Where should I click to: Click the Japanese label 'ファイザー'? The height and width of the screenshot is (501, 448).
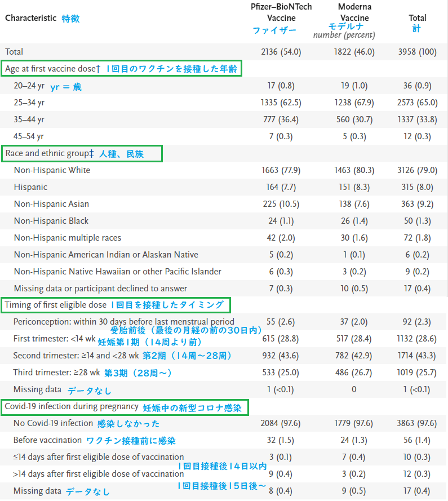274,30
